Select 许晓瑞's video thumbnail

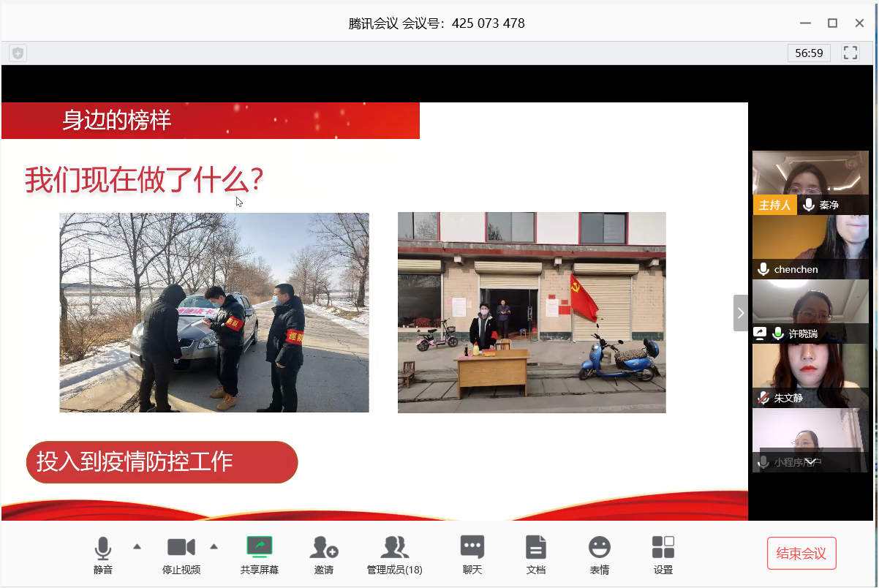(x=810, y=304)
